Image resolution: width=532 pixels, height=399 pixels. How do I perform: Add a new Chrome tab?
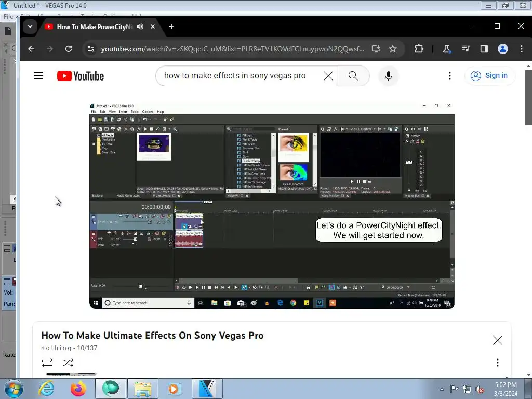tap(171, 26)
